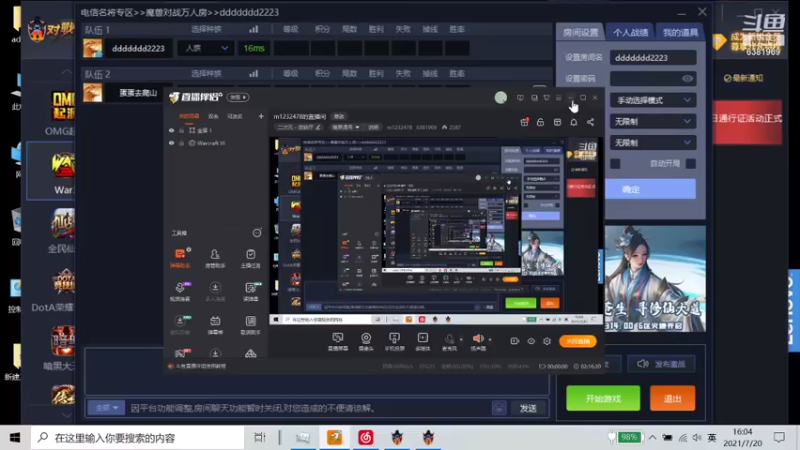Expand the scene mode dropdown in streaming header
Viewport: 800px width, 450px height.
(346, 127)
